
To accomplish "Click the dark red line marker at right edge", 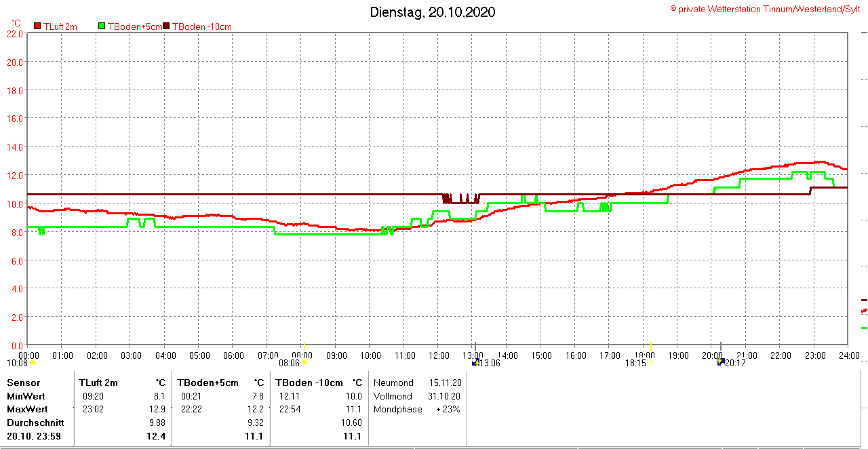I will (x=864, y=299).
